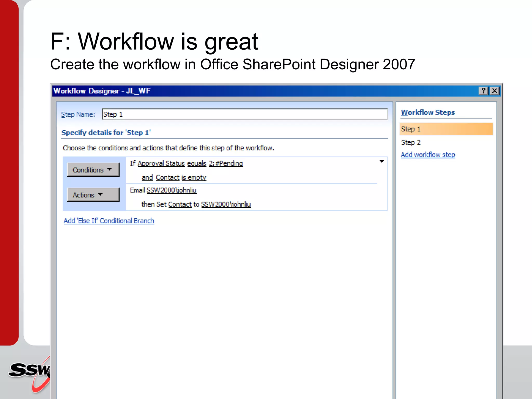
Task: Click the '2;#Pending' value link
Action: point(226,163)
